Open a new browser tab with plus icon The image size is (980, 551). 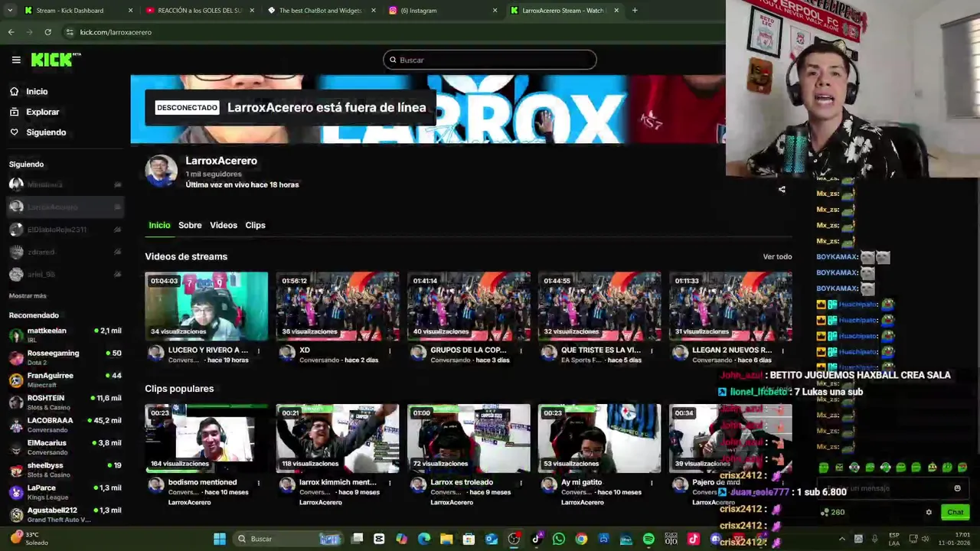[x=635, y=11]
